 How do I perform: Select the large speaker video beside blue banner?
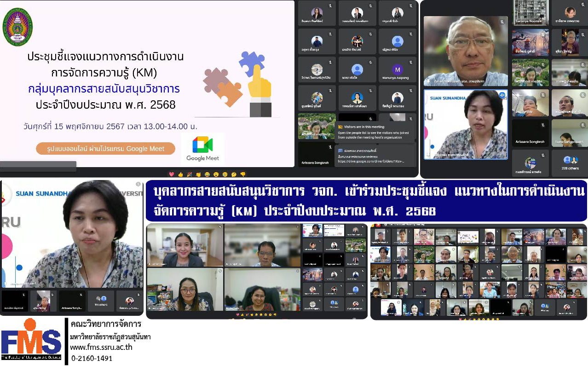(x=72, y=234)
